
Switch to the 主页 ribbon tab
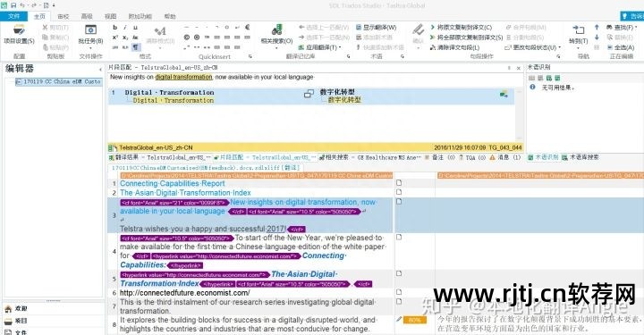tap(39, 16)
